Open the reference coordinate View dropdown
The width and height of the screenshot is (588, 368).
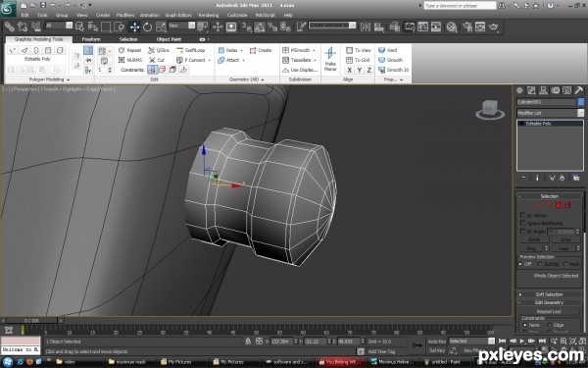181,26
